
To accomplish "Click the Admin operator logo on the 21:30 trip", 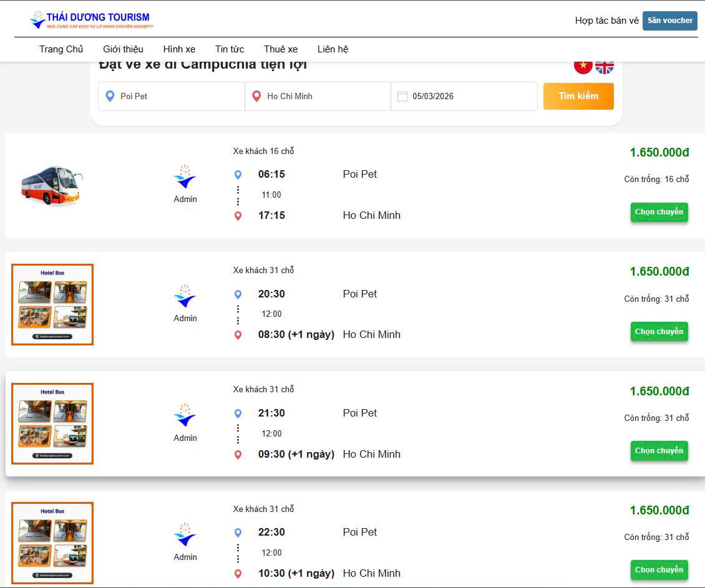I will (185, 416).
